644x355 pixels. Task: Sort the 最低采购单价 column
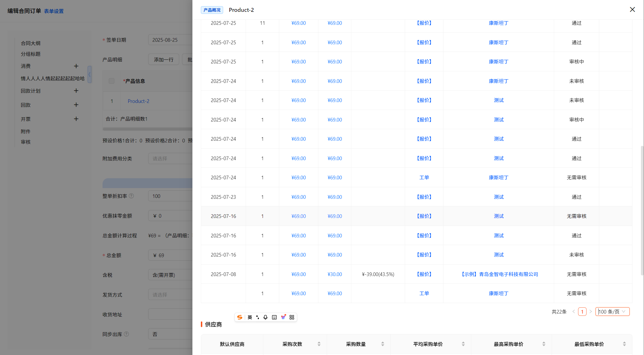pyautogui.click(x=624, y=344)
